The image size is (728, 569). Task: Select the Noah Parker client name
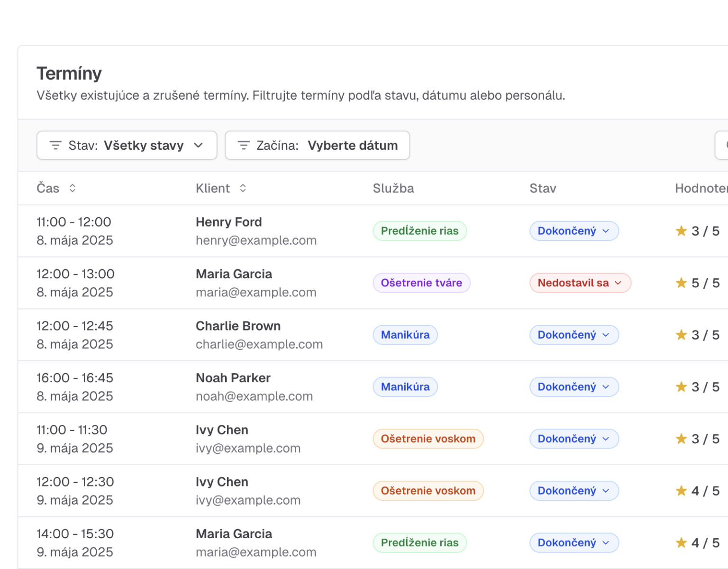(x=233, y=378)
